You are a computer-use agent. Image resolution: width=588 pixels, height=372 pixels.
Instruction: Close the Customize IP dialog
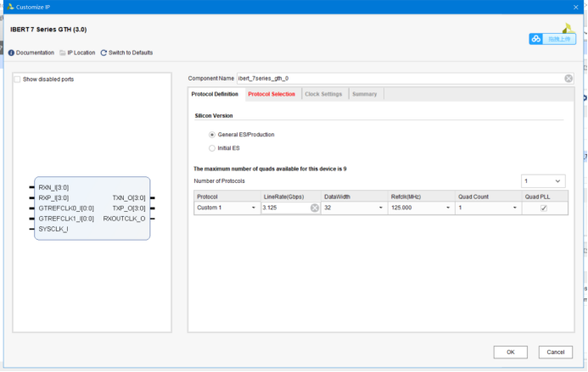[x=575, y=7]
